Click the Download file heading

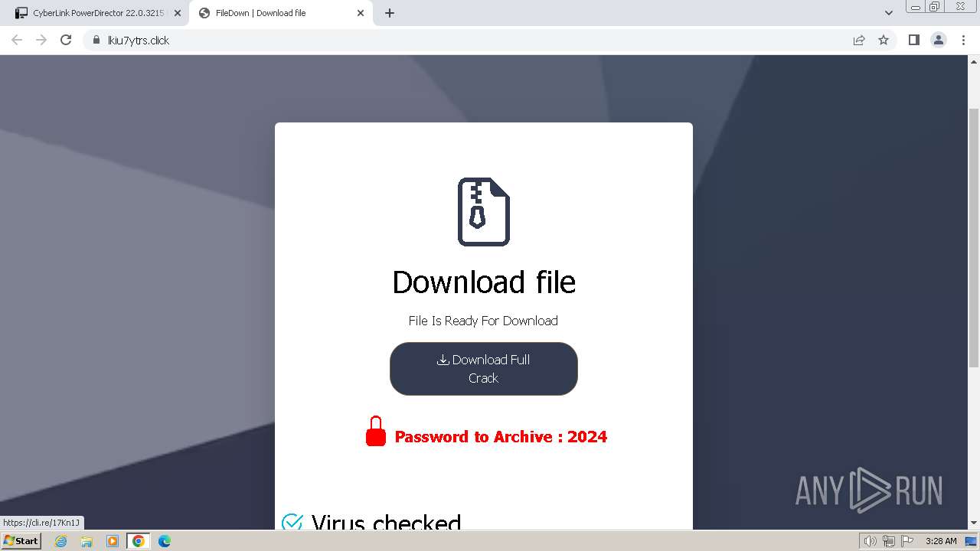click(484, 282)
